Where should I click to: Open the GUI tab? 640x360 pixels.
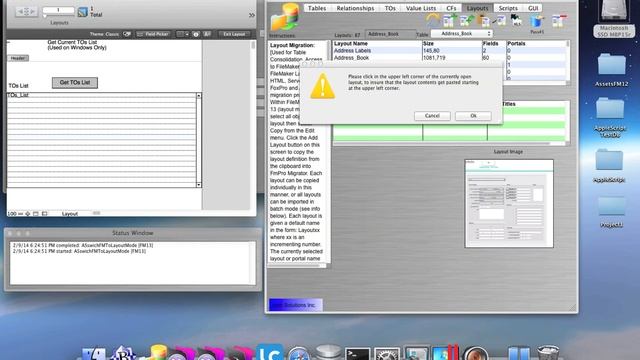pos(533,8)
